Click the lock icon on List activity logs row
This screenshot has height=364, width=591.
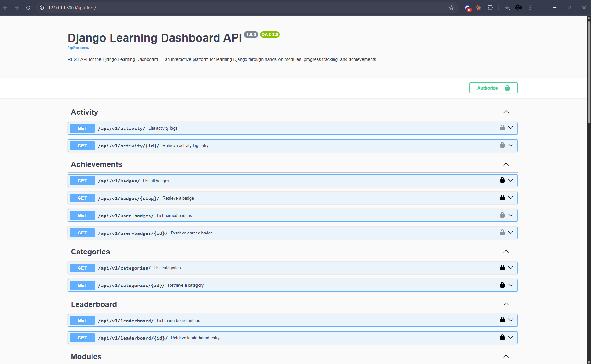(x=502, y=128)
